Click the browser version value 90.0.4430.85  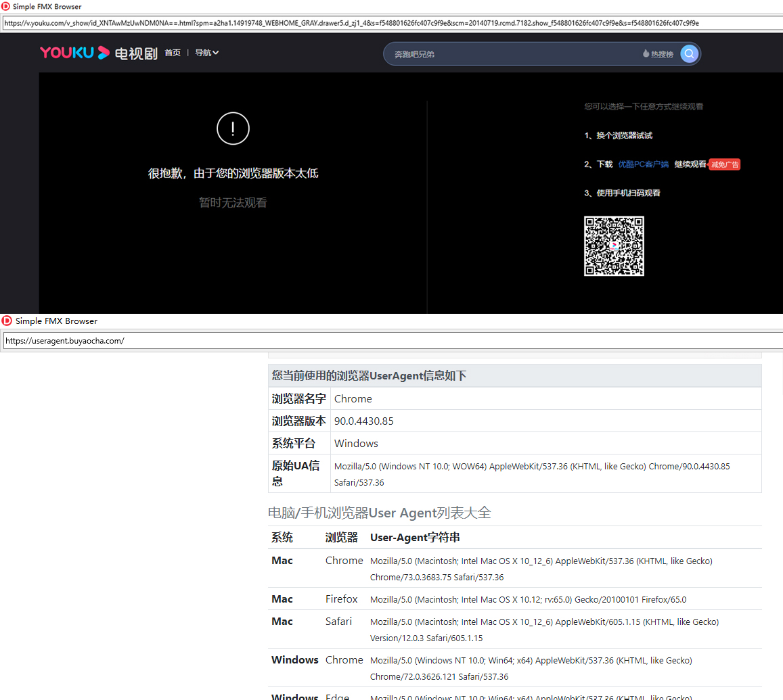coord(363,421)
